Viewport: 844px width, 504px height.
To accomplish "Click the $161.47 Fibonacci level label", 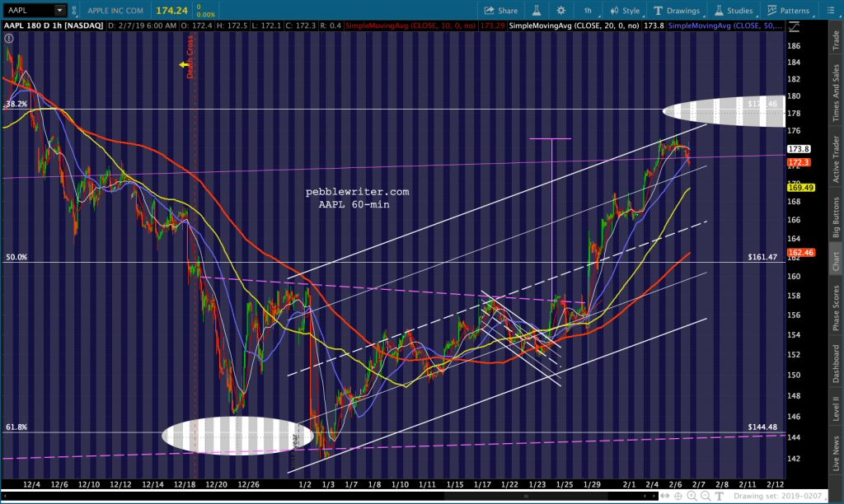I will click(x=762, y=257).
